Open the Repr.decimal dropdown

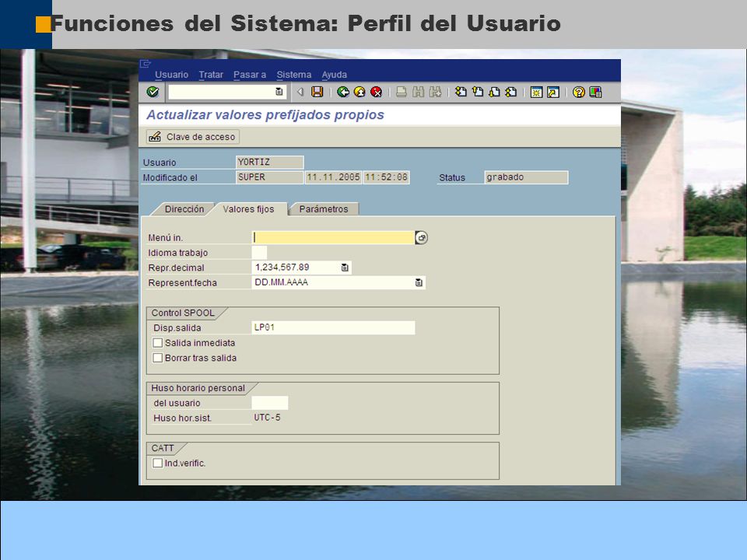pyautogui.click(x=345, y=268)
